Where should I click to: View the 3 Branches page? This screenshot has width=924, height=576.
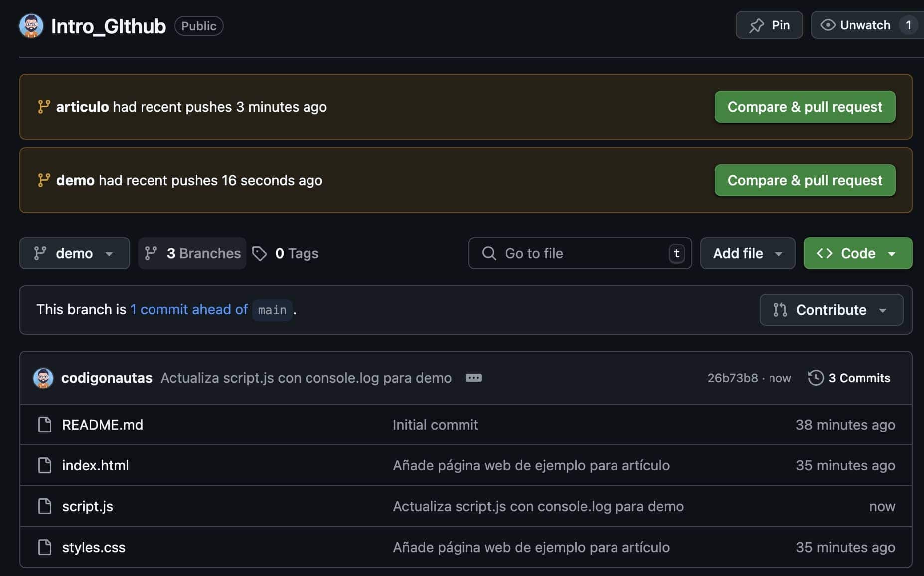tap(192, 253)
